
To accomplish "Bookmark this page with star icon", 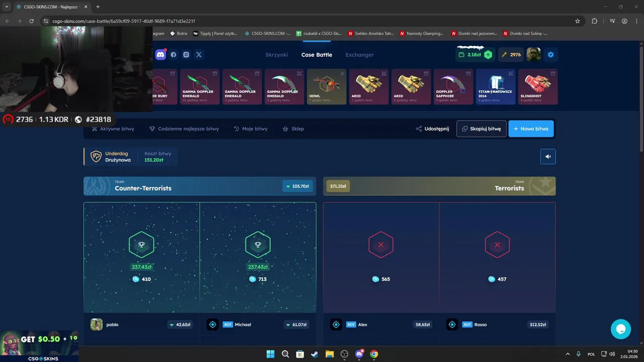I will tap(578, 21).
